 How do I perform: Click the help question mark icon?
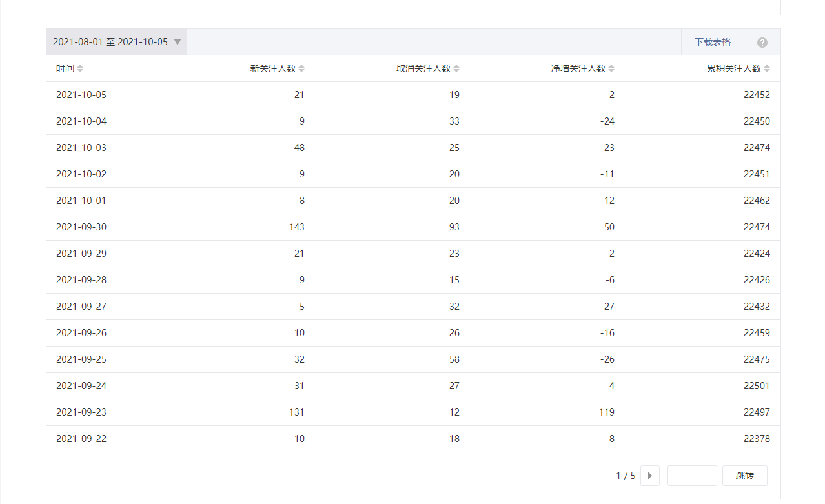(762, 43)
